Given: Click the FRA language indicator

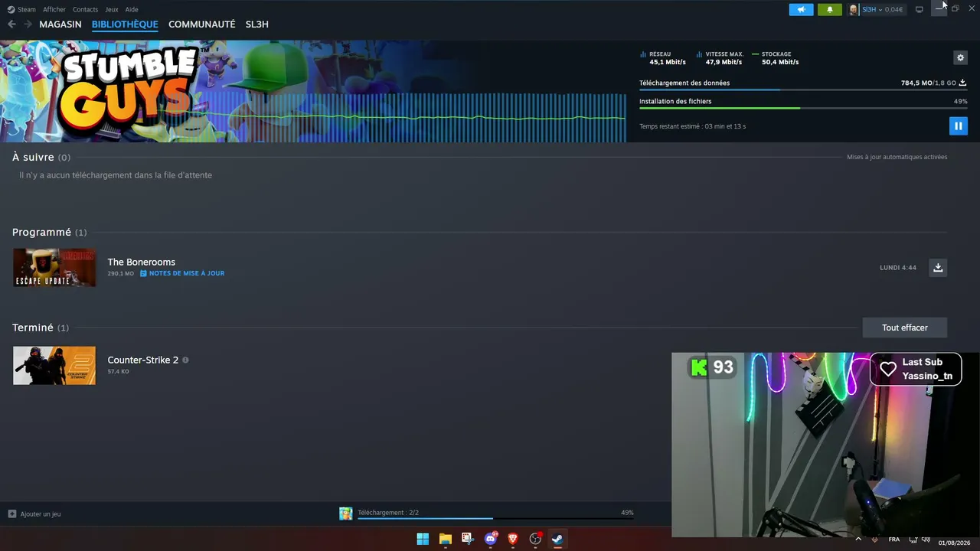Looking at the screenshot, I should (x=894, y=540).
